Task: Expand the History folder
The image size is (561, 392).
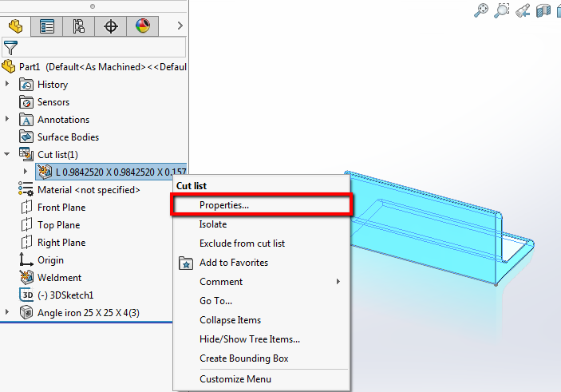Action: pos(7,84)
